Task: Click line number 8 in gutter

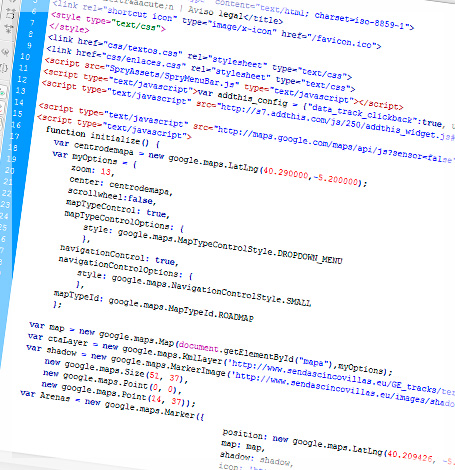Action: tap(30, 34)
